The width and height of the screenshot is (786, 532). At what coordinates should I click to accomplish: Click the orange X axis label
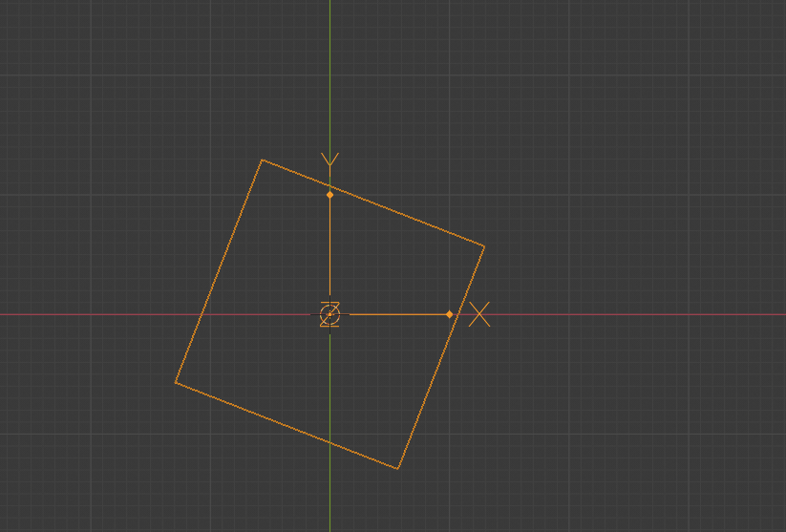(479, 314)
